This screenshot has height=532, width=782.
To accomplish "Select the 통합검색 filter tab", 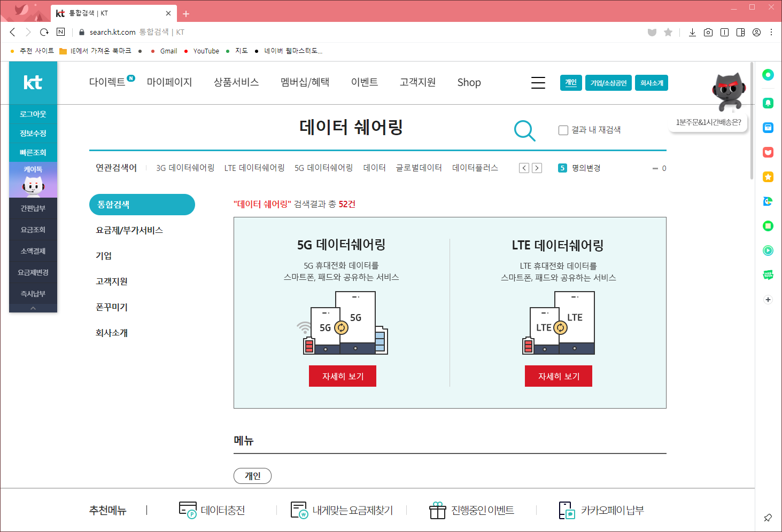I will pyautogui.click(x=142, y=205).
